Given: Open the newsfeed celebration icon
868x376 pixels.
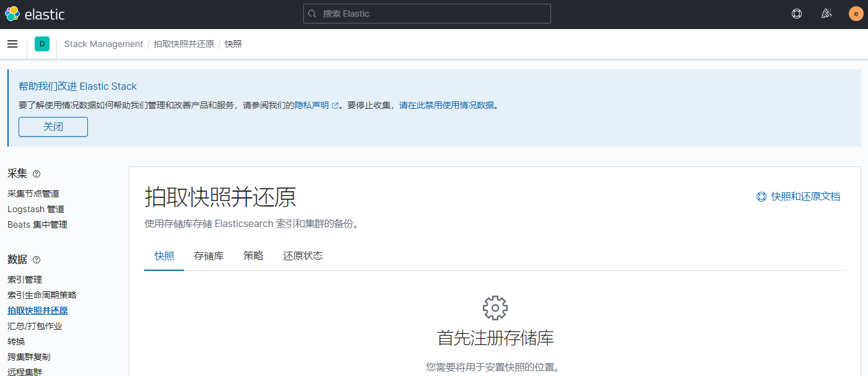Looking at the screenshot, I should tap(826, 14).
